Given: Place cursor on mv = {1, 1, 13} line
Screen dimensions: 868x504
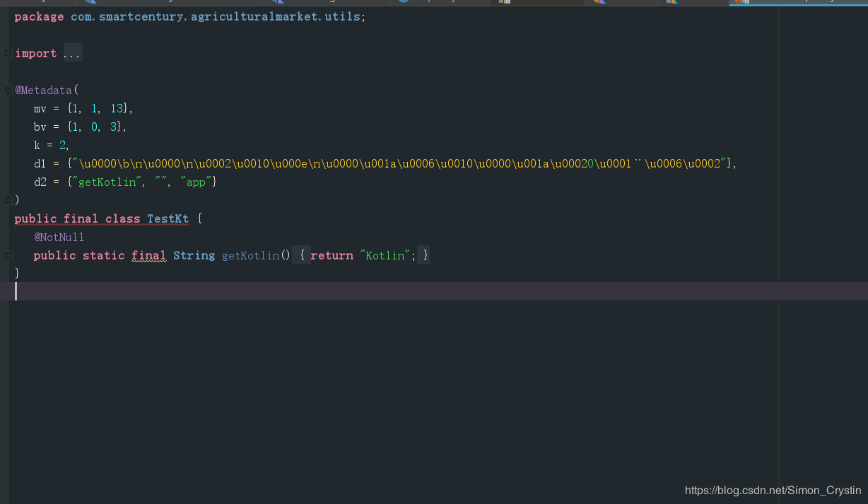Looking at the screenshot, I should pyautogui.click(x=83, y=109).
